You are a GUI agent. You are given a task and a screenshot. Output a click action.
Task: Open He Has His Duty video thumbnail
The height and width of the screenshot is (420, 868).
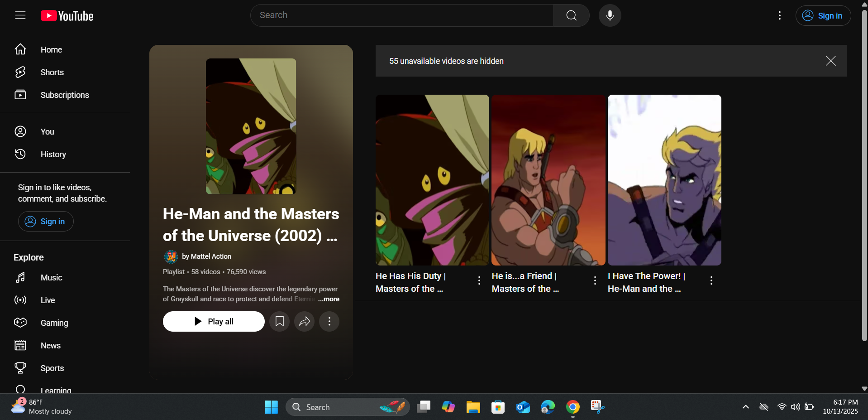(432, 180)
